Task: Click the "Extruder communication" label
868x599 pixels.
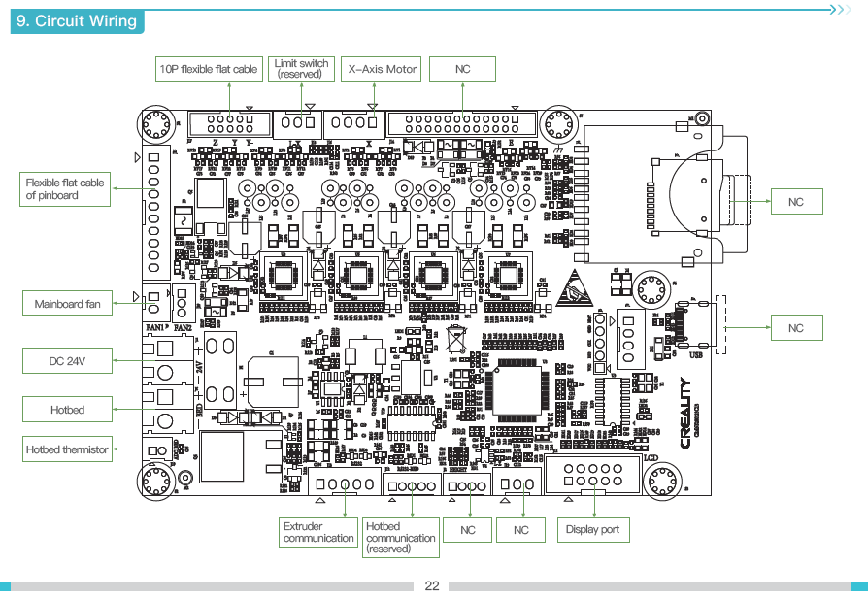Action: coord(318,533)
